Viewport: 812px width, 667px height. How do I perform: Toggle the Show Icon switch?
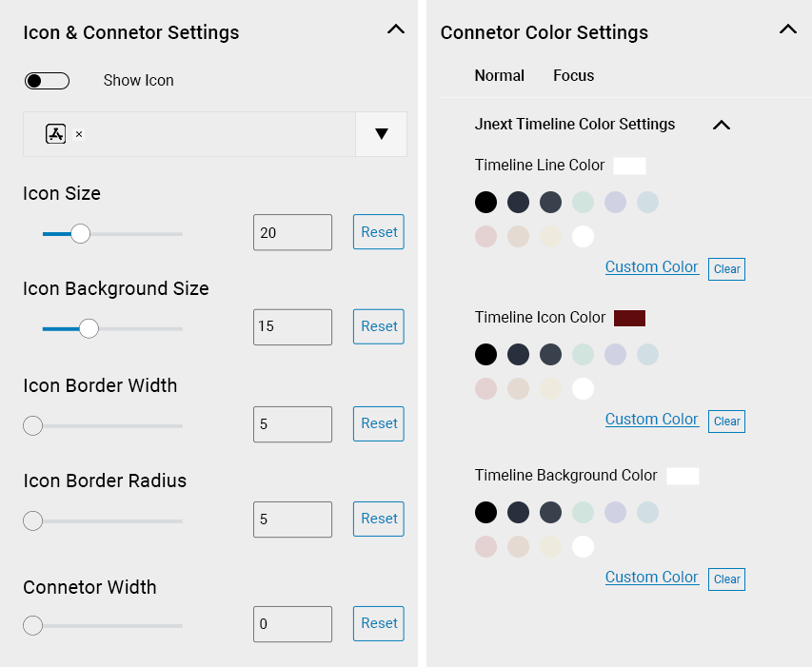[48, 81]
